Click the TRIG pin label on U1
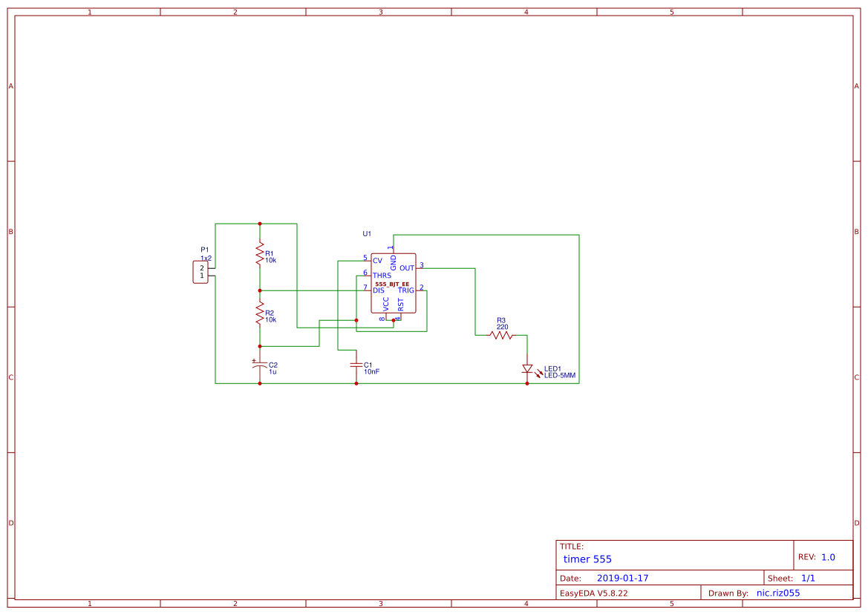This screenshot has height=615, width=868. [x=405, y=290]
